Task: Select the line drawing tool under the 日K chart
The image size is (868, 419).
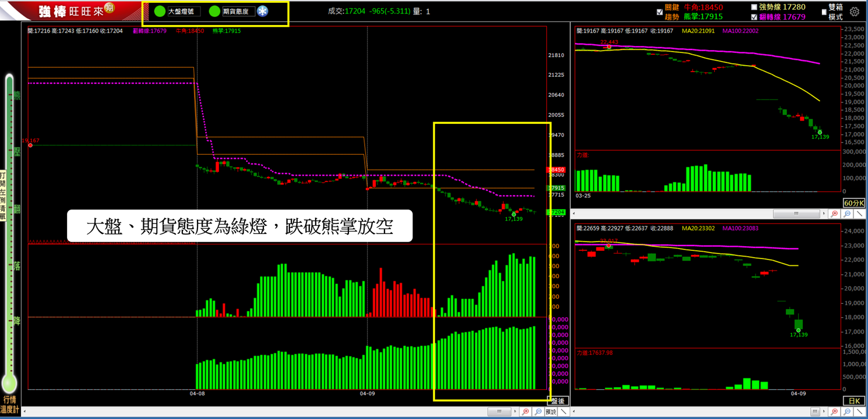Action: click(860, 411)
